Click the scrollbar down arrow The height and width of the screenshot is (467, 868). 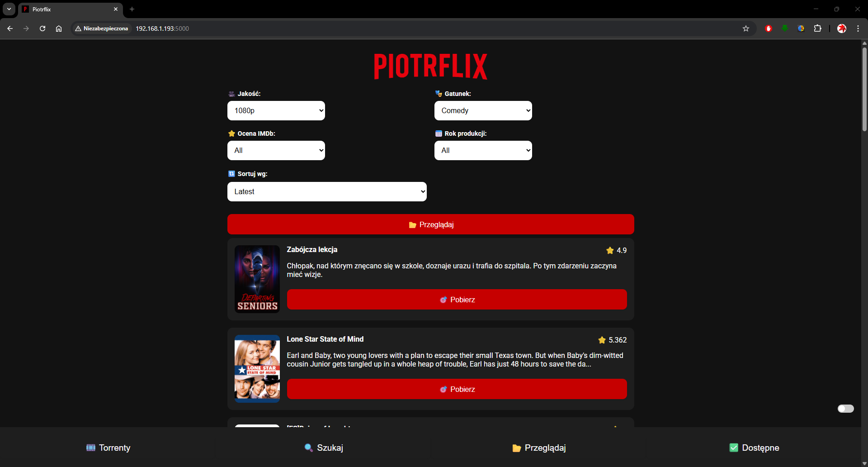pos(864,463)
